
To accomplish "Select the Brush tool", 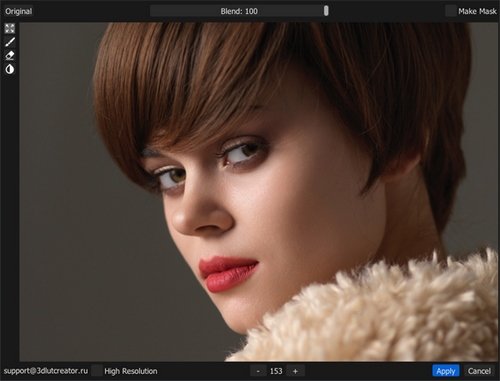I will pyautogui.click(x=10, y=42).
